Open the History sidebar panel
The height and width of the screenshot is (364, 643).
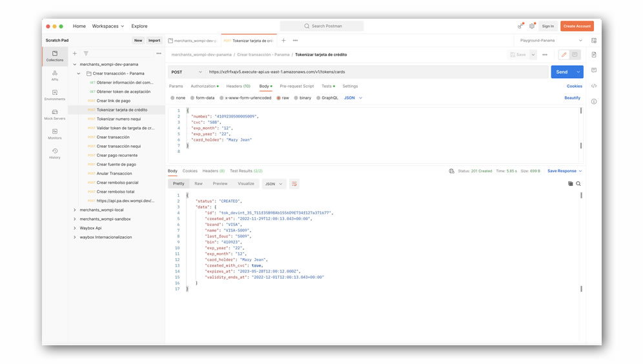click(55, 153)
